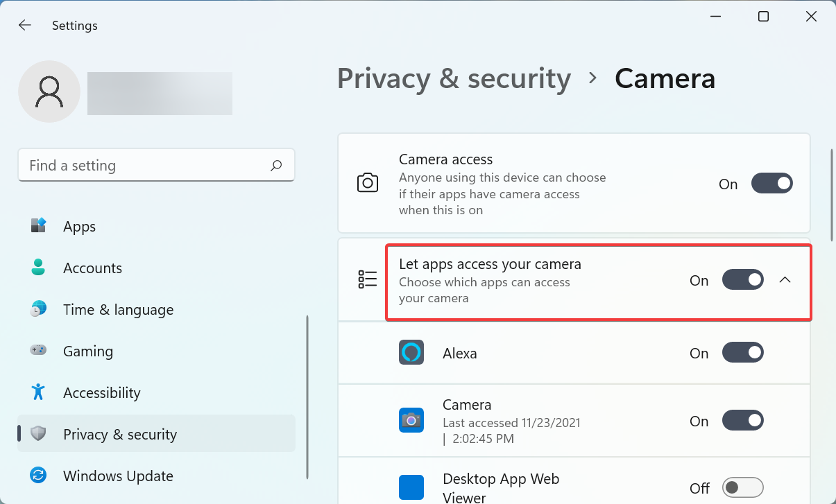Click the Settings window title text

(x=75, y=26)
